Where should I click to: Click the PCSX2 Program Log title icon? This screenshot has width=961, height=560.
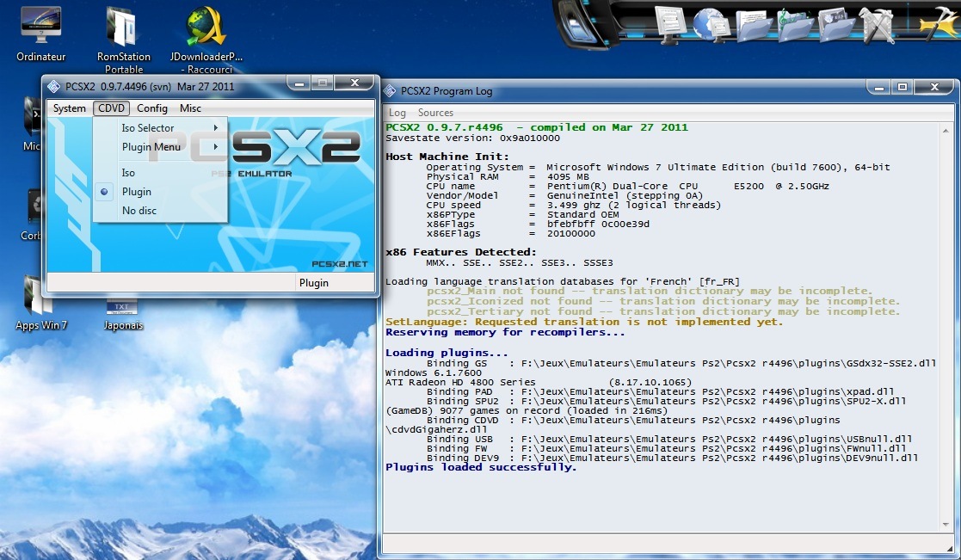389,91
